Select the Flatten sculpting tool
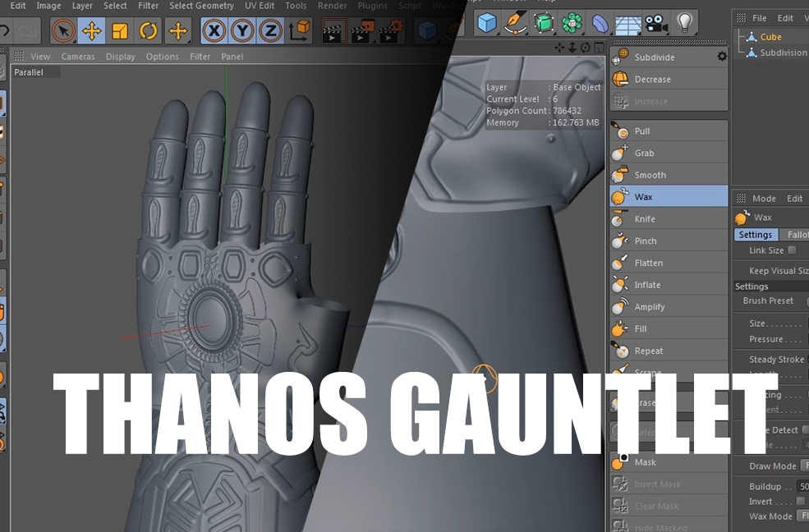This screenshot has height=532, width=809. coord(651,262)
